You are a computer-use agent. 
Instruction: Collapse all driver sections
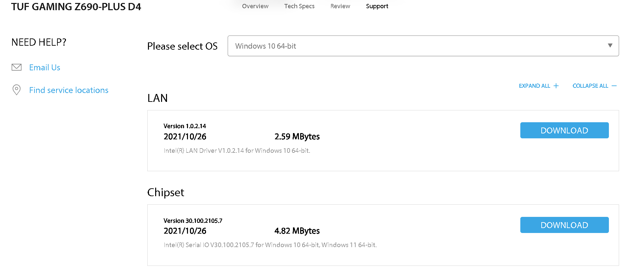pos(590,86)
